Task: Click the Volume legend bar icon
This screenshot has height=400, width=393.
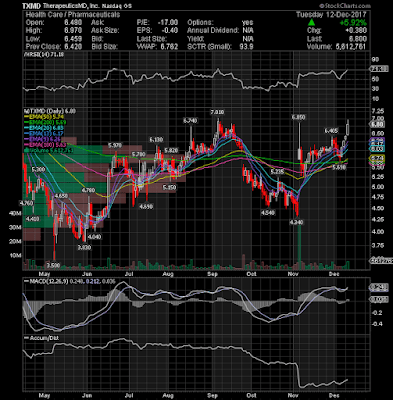Action: [25, 150]
